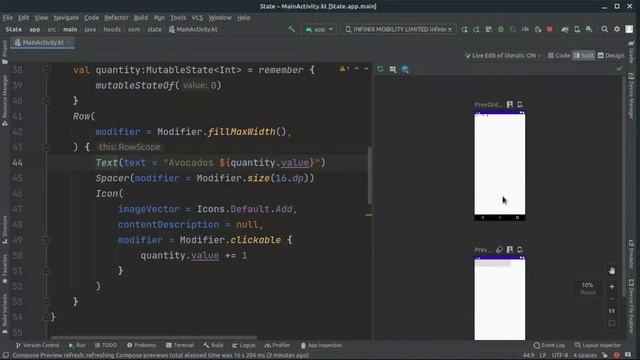640x360 pixels.
Task: Collapse fold marker at line 54
Action: tap(46, 317)
